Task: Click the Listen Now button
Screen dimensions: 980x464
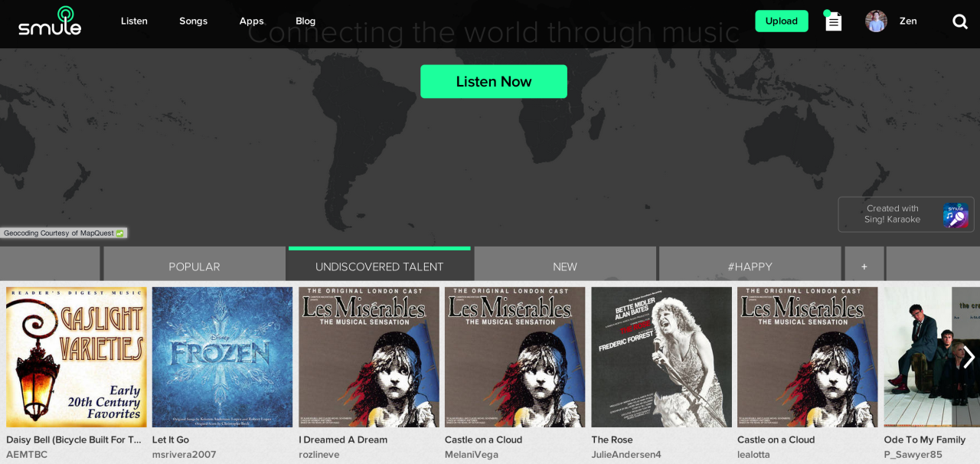Action: point(493,81)
